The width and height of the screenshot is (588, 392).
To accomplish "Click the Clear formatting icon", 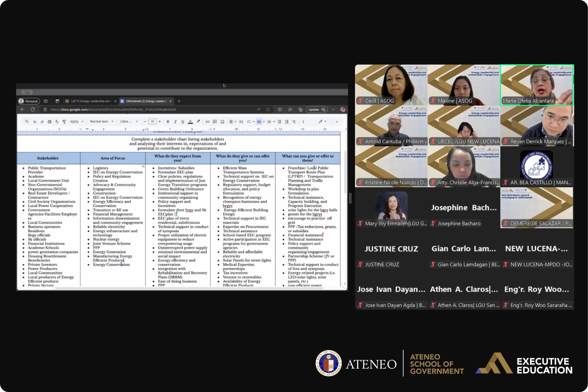I will point(294,122).
